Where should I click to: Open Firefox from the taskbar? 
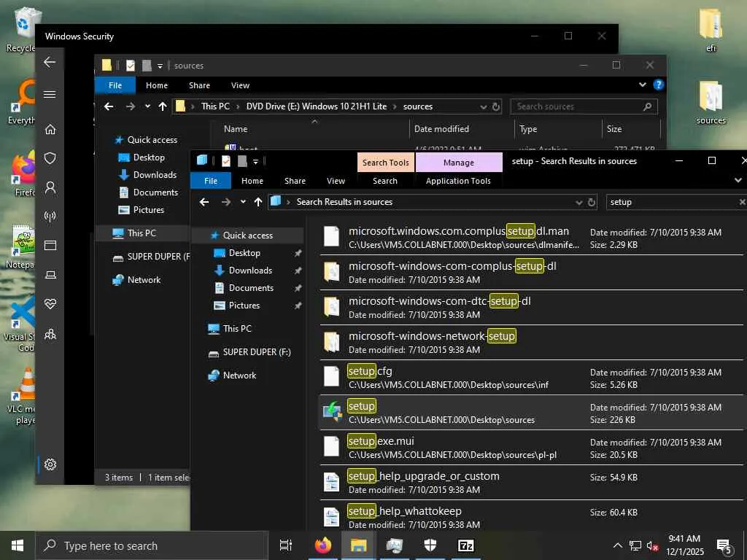[323, 545]
